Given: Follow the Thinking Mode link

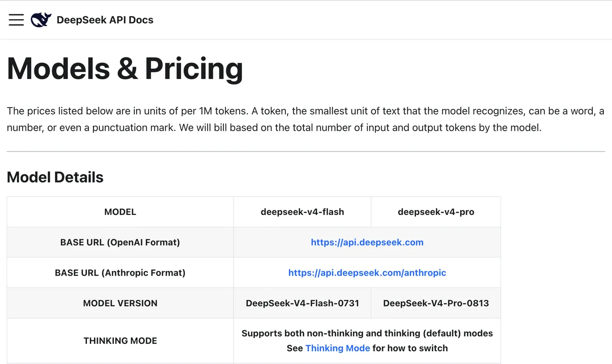Looking at the screenshot, I should (338, 348).
